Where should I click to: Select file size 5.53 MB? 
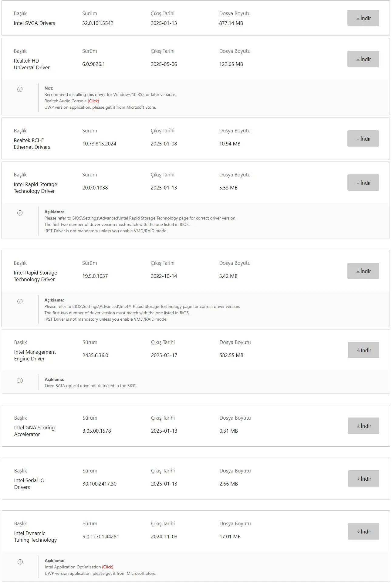228,188
